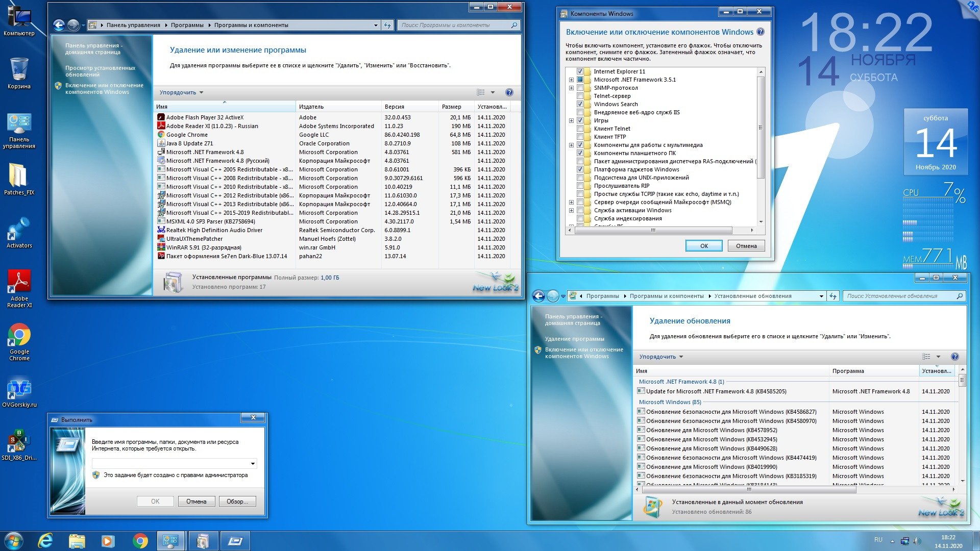Viewport: 980px width, 551px height.
Task: Launch Google Chrome from the taskbar
Action: point(139,541)
